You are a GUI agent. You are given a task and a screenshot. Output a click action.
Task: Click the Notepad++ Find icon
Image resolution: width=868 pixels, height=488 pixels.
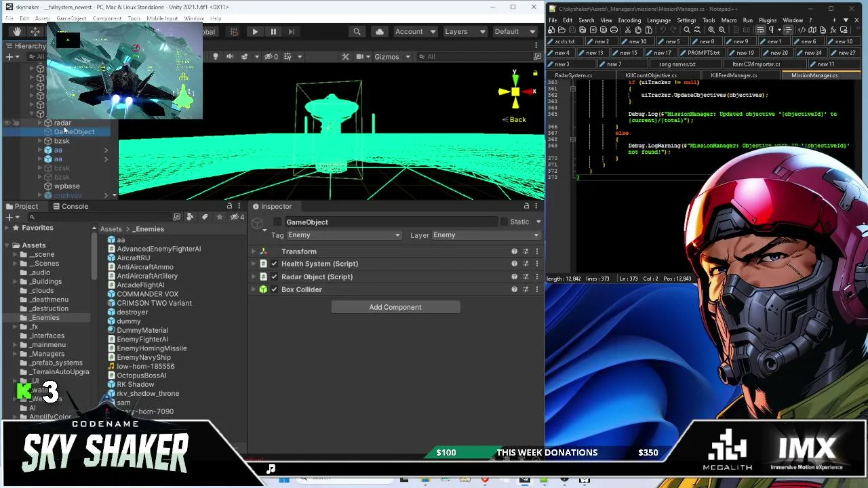(x=687, y=30)
